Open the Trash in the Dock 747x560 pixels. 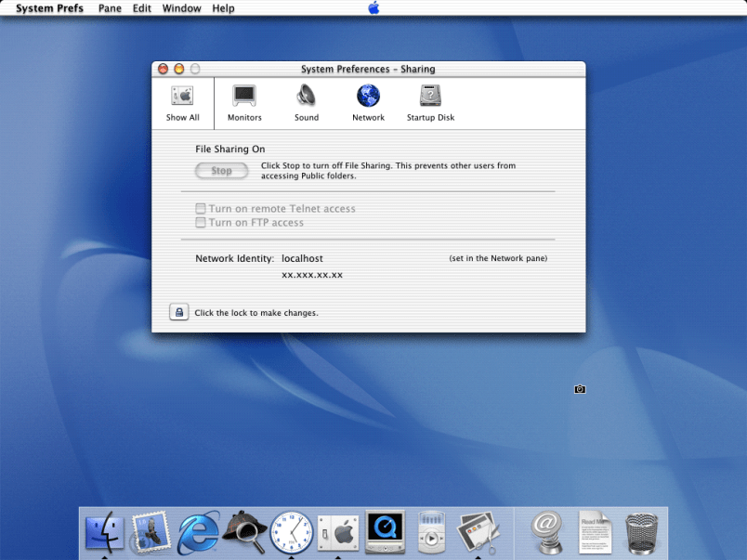click(x=642, y=533)
